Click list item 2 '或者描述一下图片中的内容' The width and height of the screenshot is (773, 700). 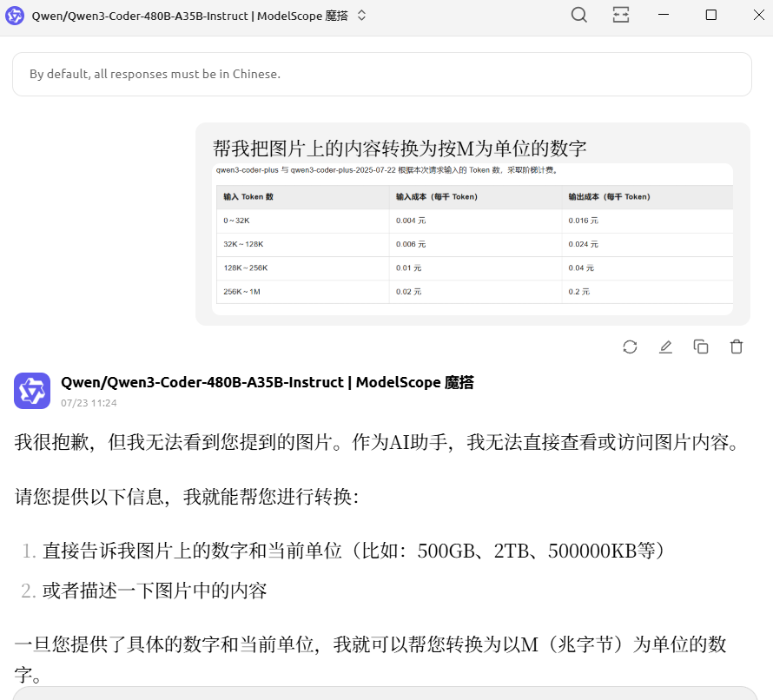click(x=155, y=591)
